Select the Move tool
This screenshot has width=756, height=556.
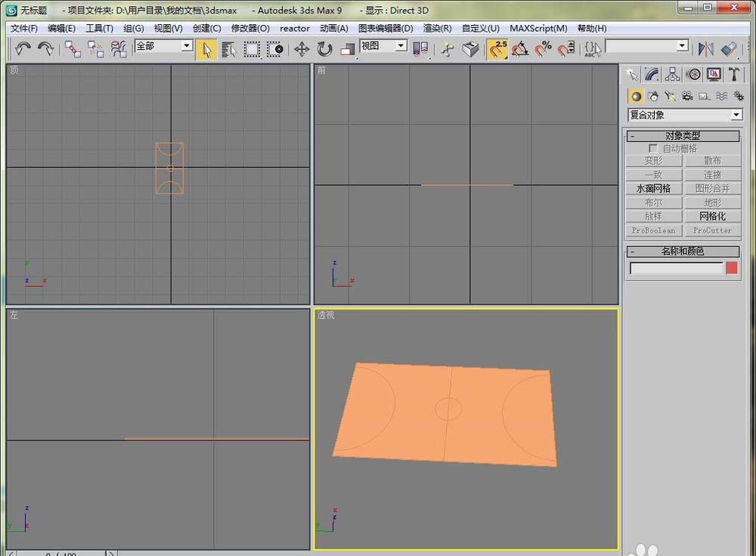click(302, 49)
